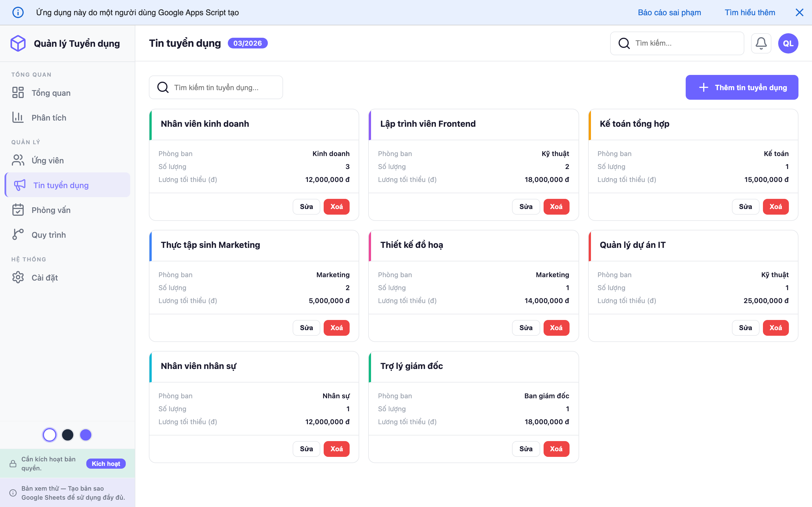
Task: Click the 03/2026 period badge
Action: pyautogui.click(x=248, y=43)
